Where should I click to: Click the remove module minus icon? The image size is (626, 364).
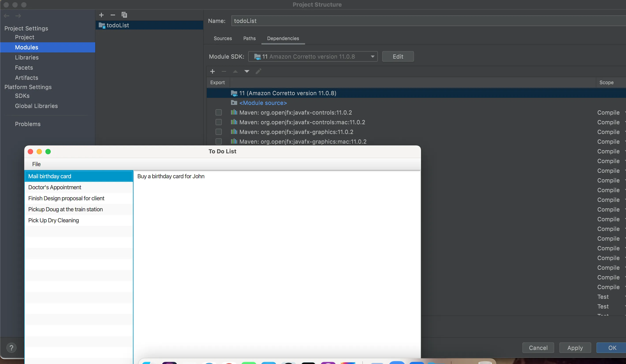[x=113, y=15]
